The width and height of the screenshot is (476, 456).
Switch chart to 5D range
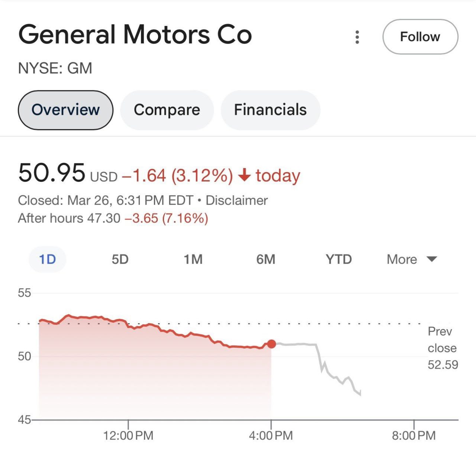point(120,259)
